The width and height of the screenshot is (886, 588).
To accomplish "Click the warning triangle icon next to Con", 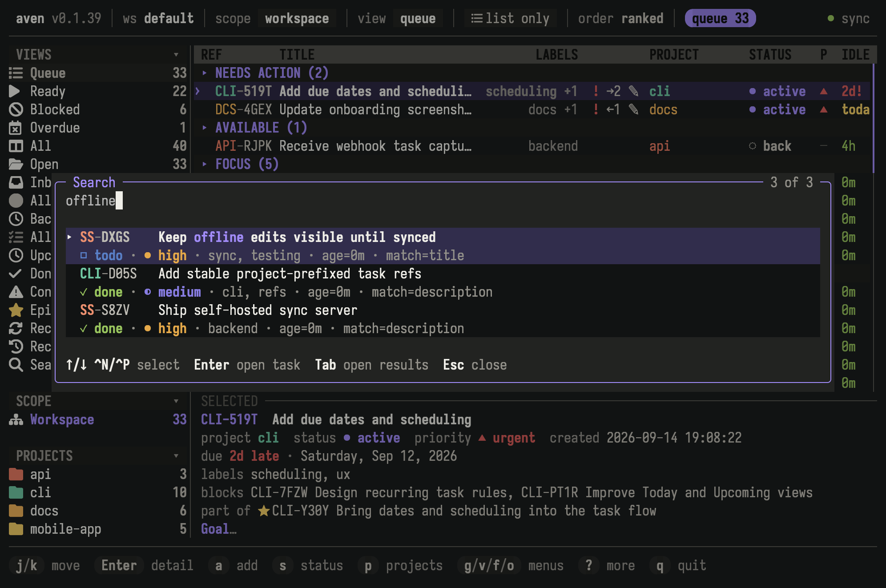I will pyautogui.click(x=16, y=292).
